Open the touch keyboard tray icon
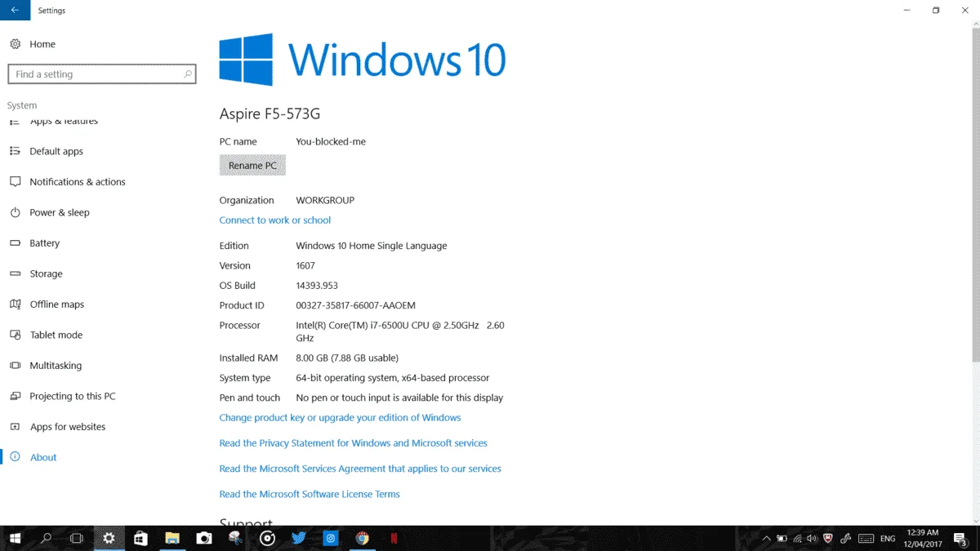The image size is (980, 551). click(866, 539)
